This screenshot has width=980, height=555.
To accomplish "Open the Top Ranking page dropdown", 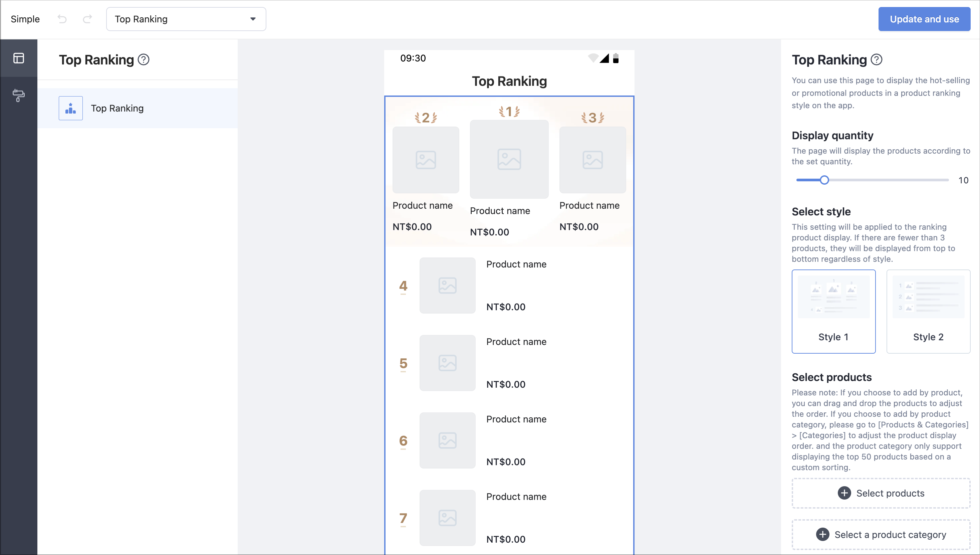I will [186, 19].
